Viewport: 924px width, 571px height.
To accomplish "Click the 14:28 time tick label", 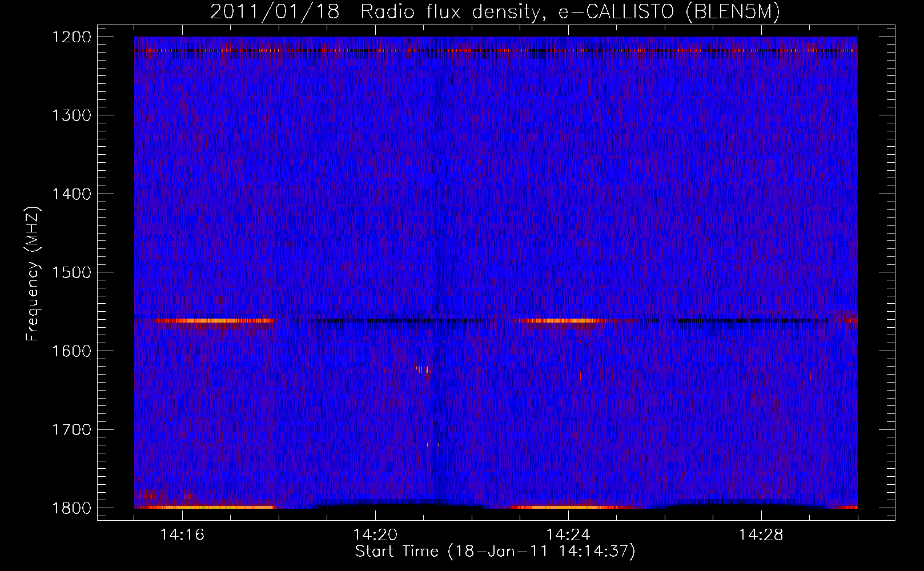I will [x=761, y=535].
